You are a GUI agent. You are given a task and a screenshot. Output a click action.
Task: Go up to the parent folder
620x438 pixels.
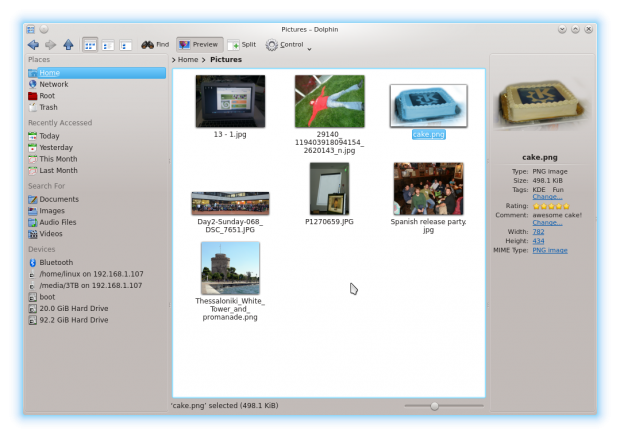click(68, 45)
